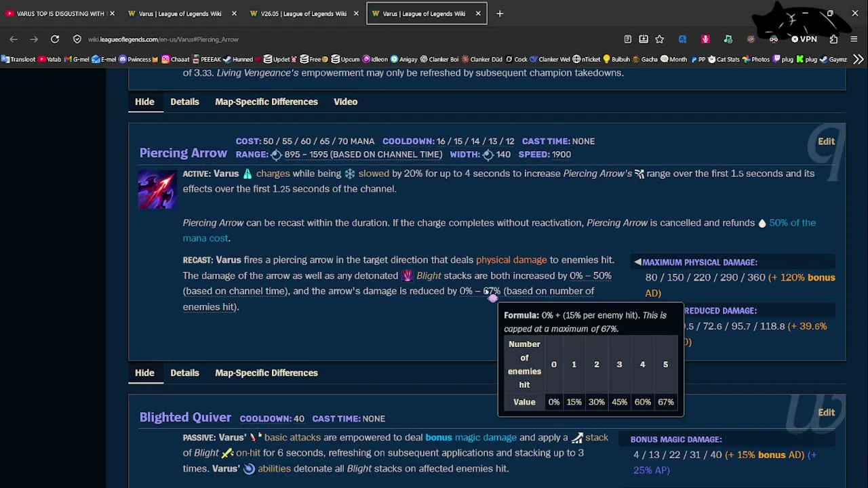This screenshot has width=868, height=488.
Task: Edit the Piercing Arrow section
Action: point(826,141)
